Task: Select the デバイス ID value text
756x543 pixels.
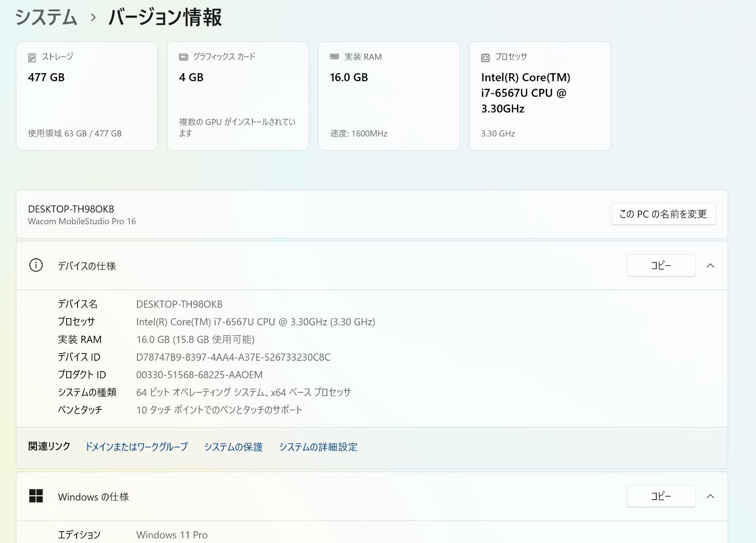Action: (232, 357)
